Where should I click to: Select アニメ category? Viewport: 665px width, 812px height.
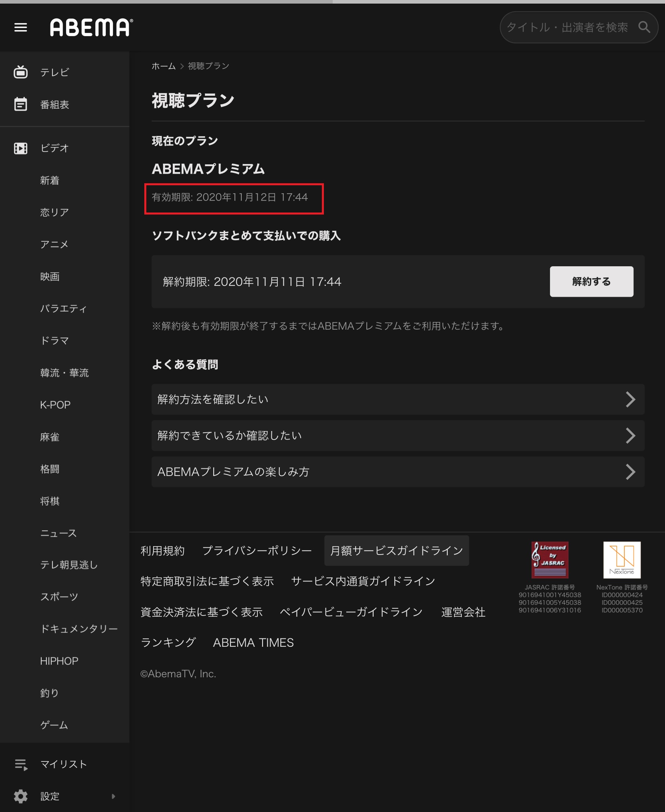55,245
